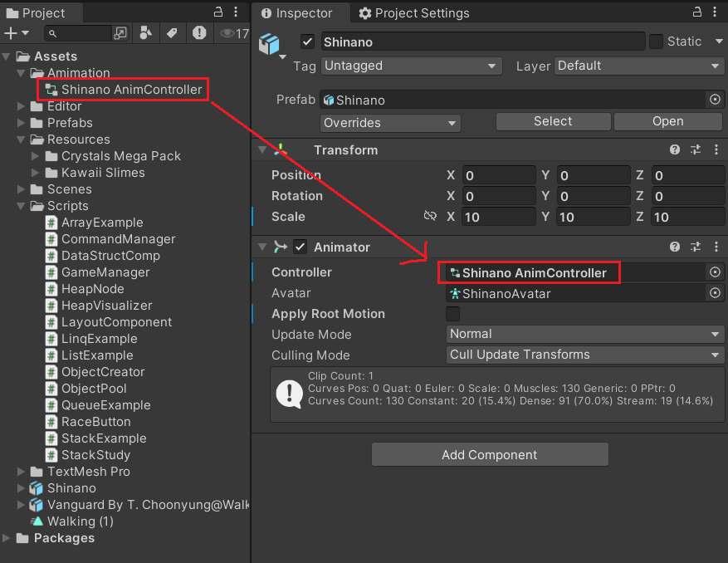This screenshot has height=563, width=728.
Task: Expand the Packages folder
Action: [x=6, y=538]
